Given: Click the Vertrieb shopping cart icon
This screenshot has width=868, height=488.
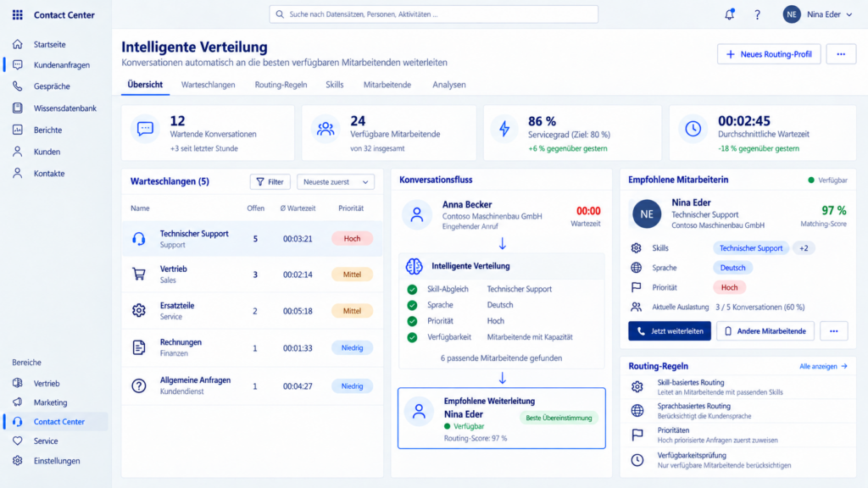Looking at the screenshot, I should (x=139, y=274).
